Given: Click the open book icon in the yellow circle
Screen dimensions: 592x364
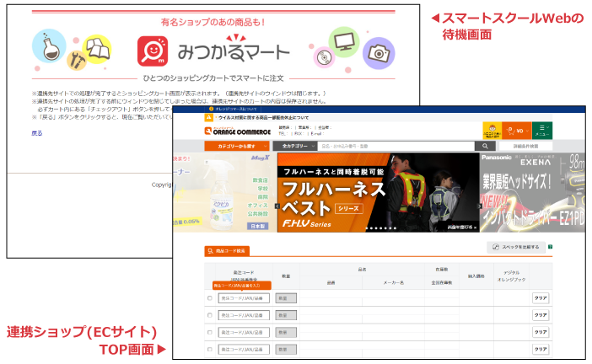Looking at the screenshot, I should (x=97, y=49).
